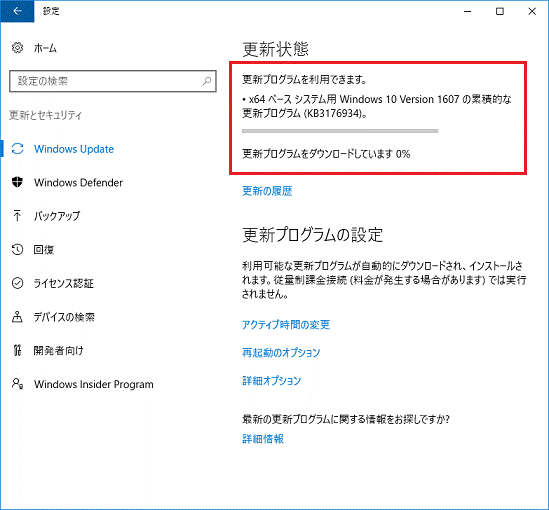Open 詳細オプション link
Screen dimensions: 549x510
[x=272, y=380]
